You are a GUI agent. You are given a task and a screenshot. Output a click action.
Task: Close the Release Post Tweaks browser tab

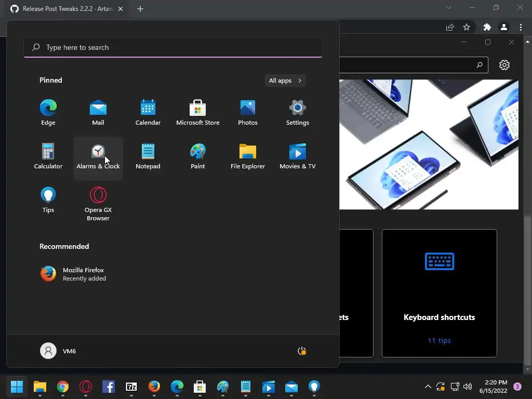click(x=121, y=9)
